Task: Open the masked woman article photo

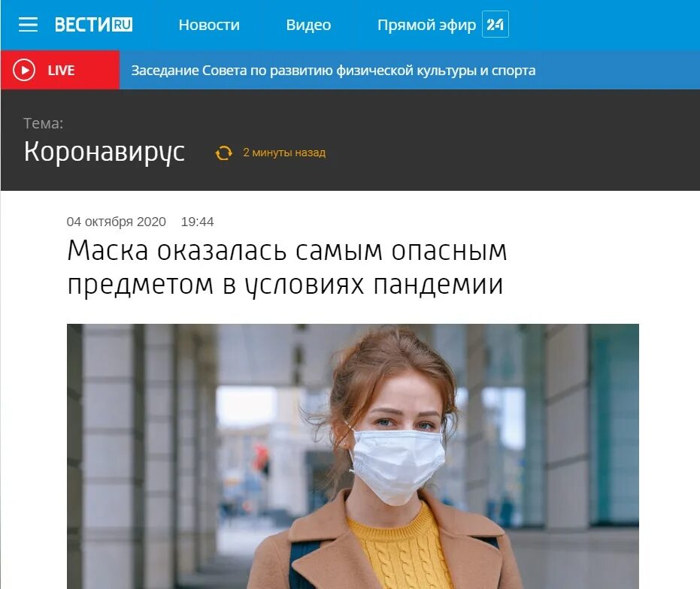Action: pyautogui.click(x=353, y=456)
